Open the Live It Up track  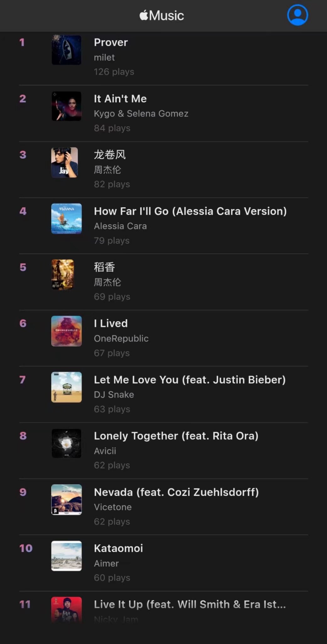190,604
